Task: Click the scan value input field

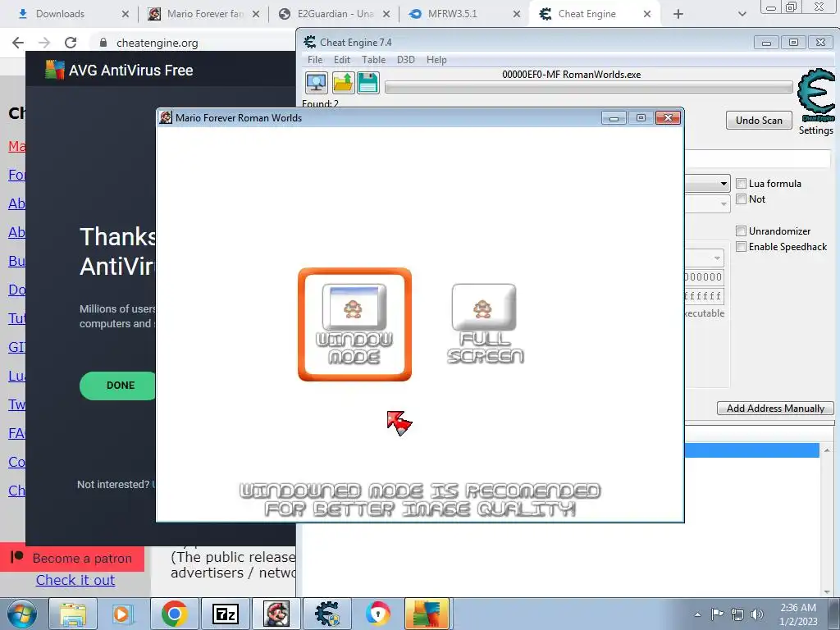Action: click(x=757, y=158)
